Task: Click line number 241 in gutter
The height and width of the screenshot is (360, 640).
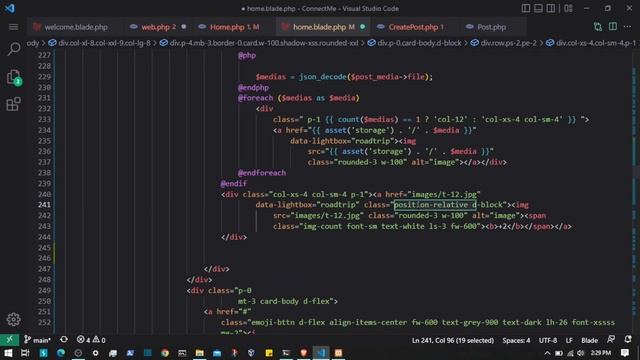Action: 44,205
